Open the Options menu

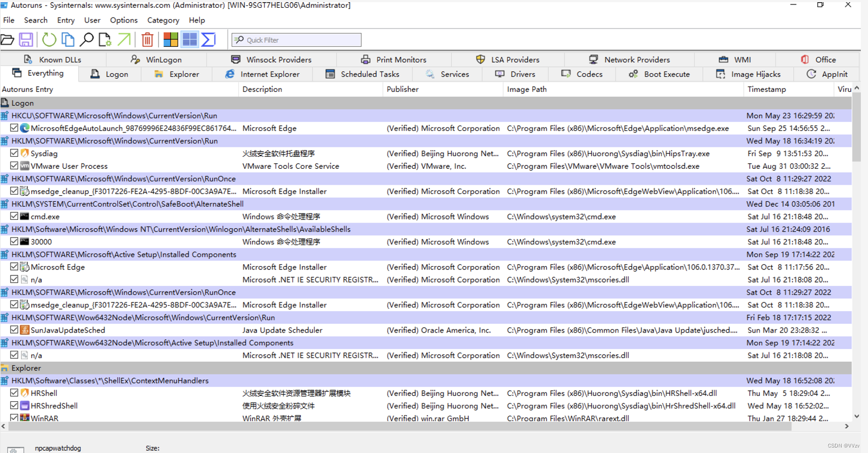124,20
